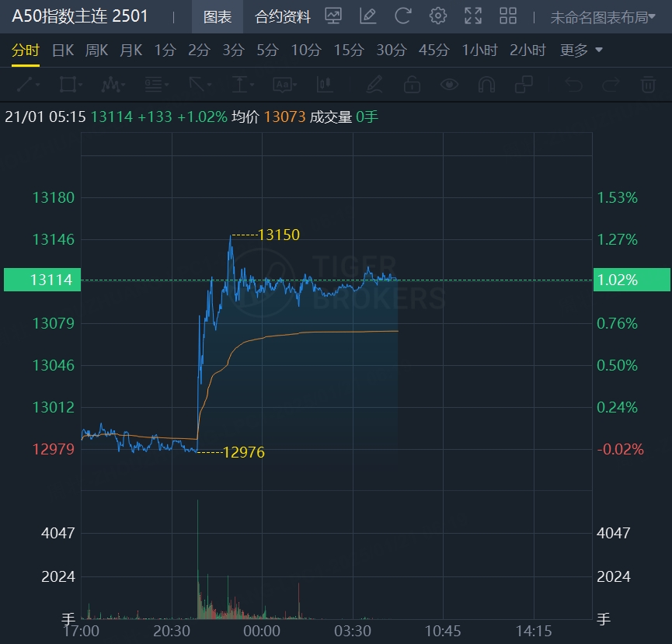Select the rectangle shape drawing tool

[x=68, y=85]
